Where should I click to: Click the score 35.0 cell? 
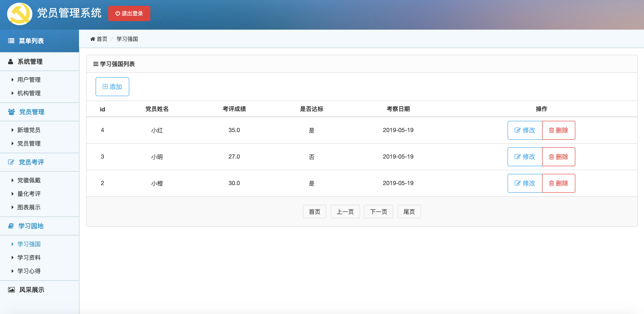click(234, 130)
